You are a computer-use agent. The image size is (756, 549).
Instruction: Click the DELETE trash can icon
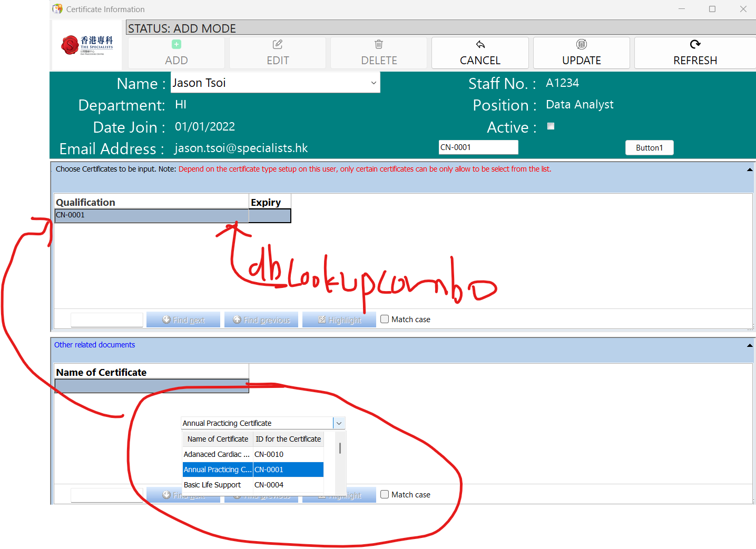click(379, 45)
